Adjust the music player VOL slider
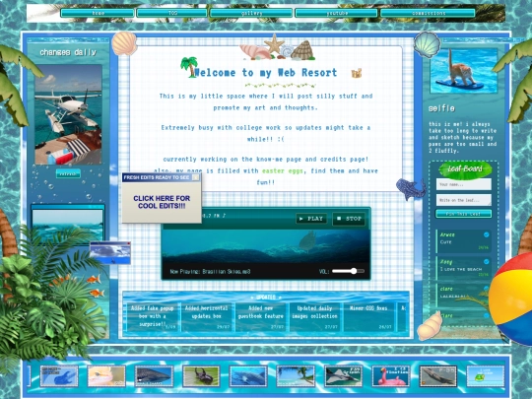This screenshot has width=532, height=399. 349,271
